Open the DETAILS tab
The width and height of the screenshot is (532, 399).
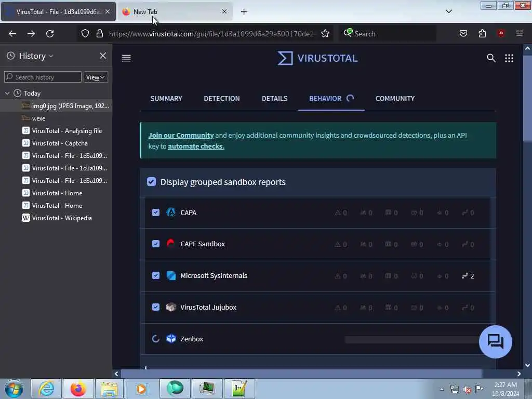click(x=274, y=98)
